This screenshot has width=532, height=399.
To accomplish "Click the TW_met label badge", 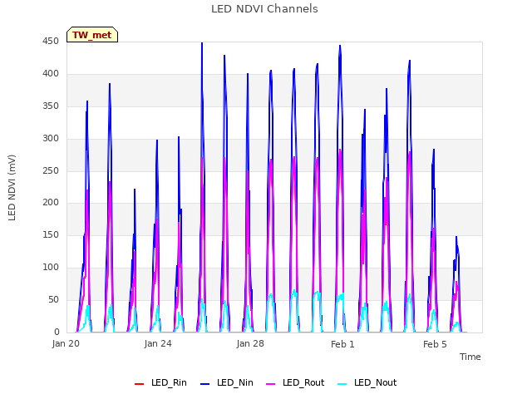I will coord(92,35).
